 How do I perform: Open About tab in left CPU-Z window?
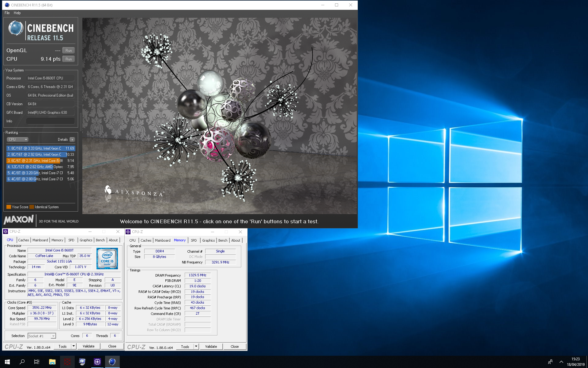tap(113, 240)
